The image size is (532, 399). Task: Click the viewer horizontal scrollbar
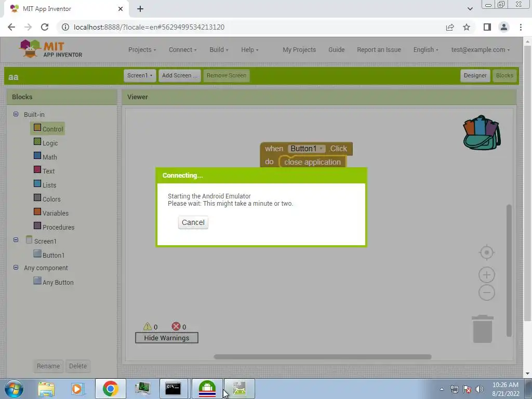(x=322, y=357)
